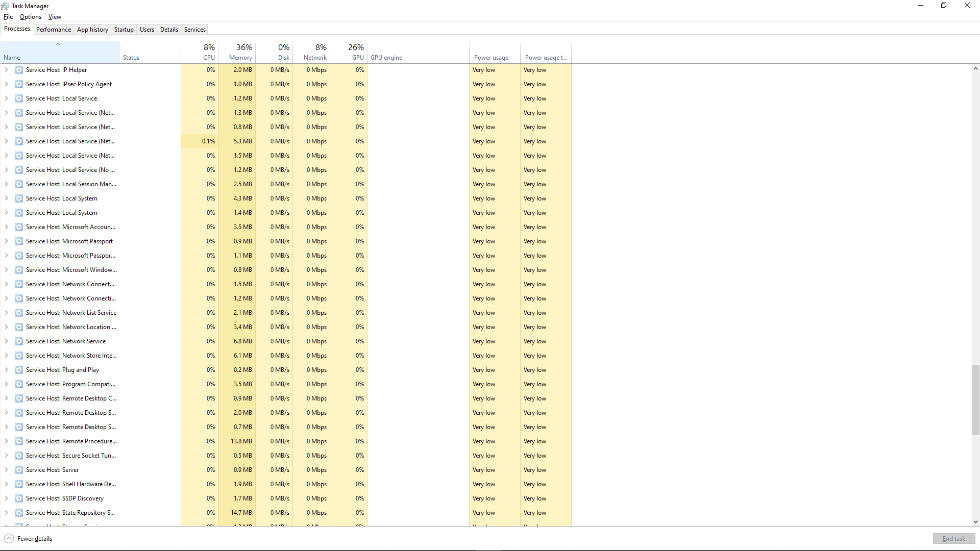Expand the Service Host: Network Service row
Image resolution: width=980 pixels, height=551 pixels.
(6, 341)
